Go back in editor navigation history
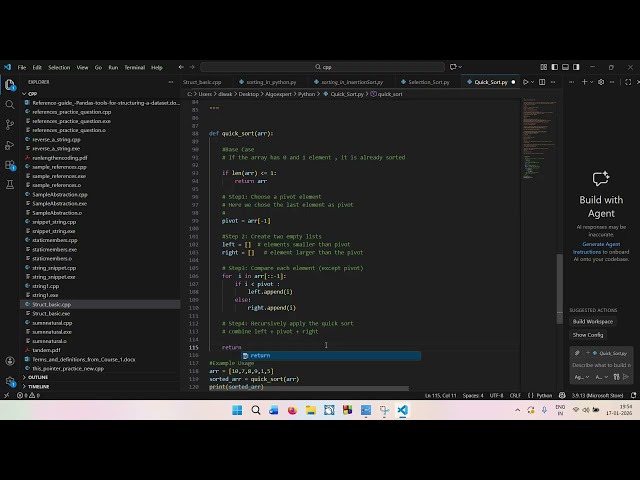The image size is (640, 480). [x=181, y=67]
